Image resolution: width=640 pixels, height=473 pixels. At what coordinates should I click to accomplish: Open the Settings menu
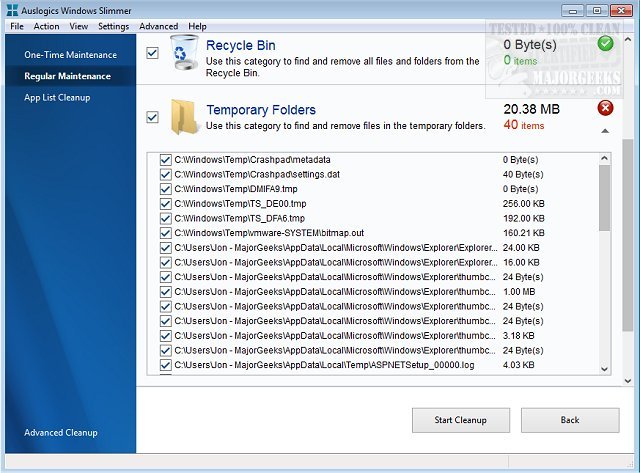point(113,26)
